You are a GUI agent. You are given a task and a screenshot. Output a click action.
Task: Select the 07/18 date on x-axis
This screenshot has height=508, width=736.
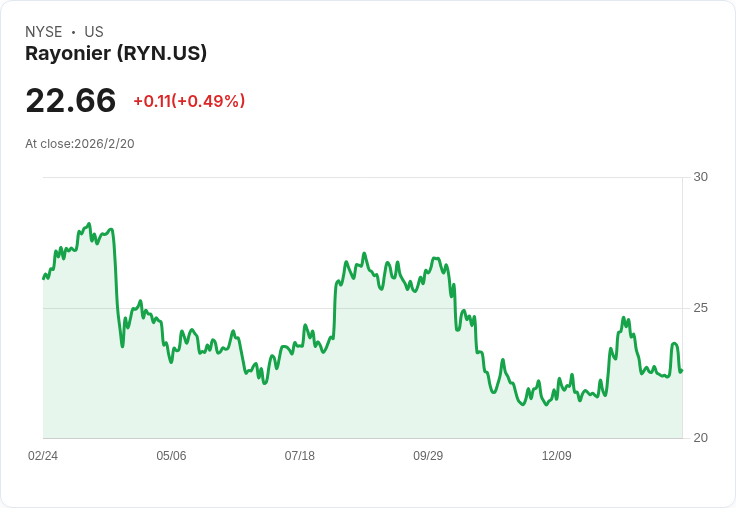(299, 456)
